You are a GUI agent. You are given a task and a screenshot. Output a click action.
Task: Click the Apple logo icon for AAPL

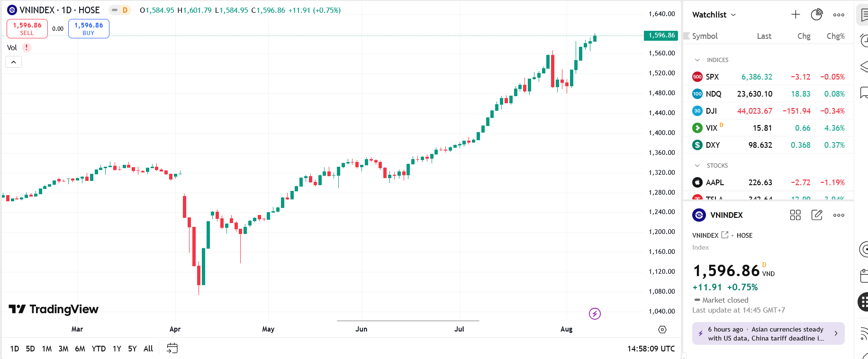click(697, 182)
